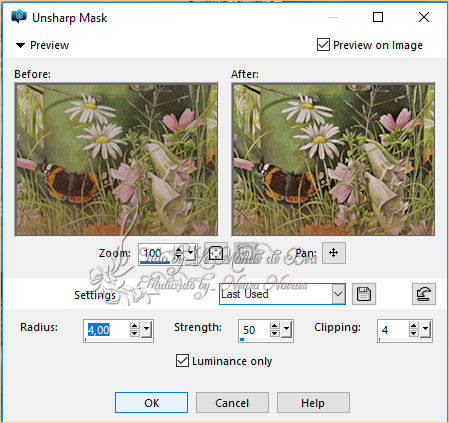Toggle the Preview on Image checkbox
Screen dimensions: 449x423
(323, 45)
